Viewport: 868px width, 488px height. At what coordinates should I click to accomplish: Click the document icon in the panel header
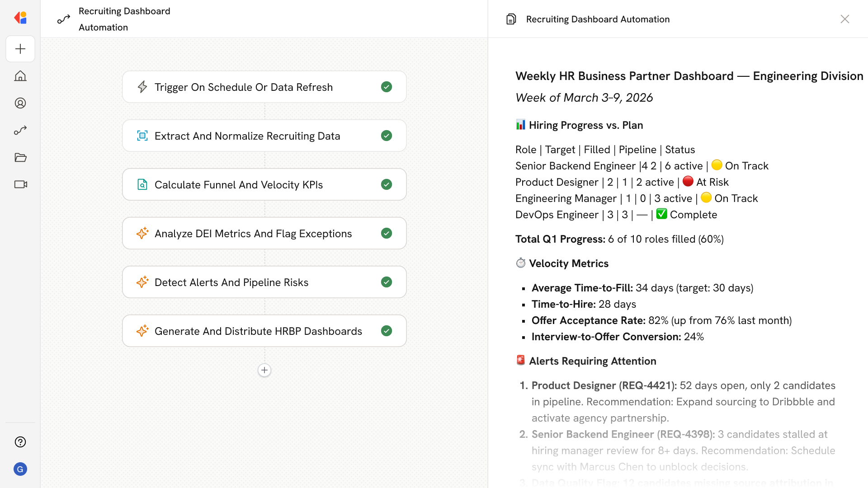pos(511,19)
